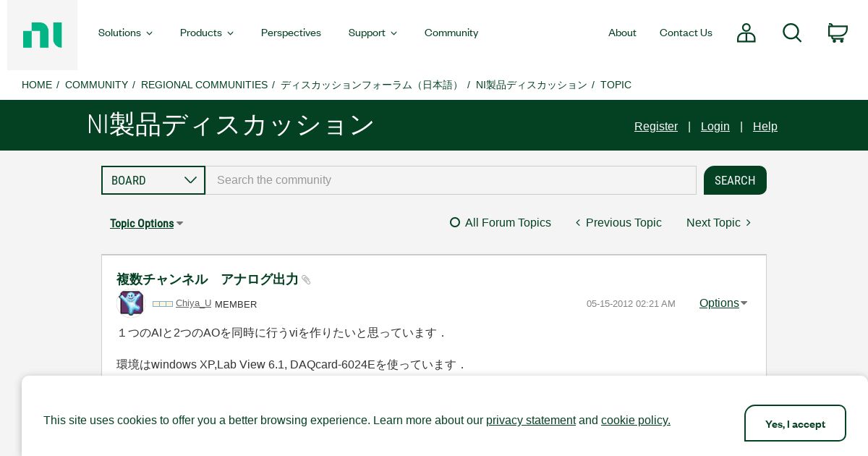Click the All Forum Topics circle icon
The width and height of the screenshot is (868, 456).
[455, 222]
